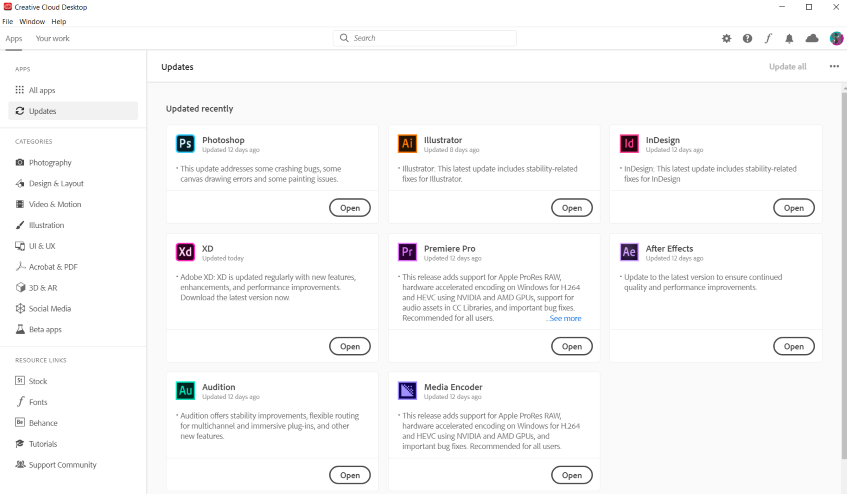Click the XD app icon
The height and width of the screenshot is (494, 847).
185,252
